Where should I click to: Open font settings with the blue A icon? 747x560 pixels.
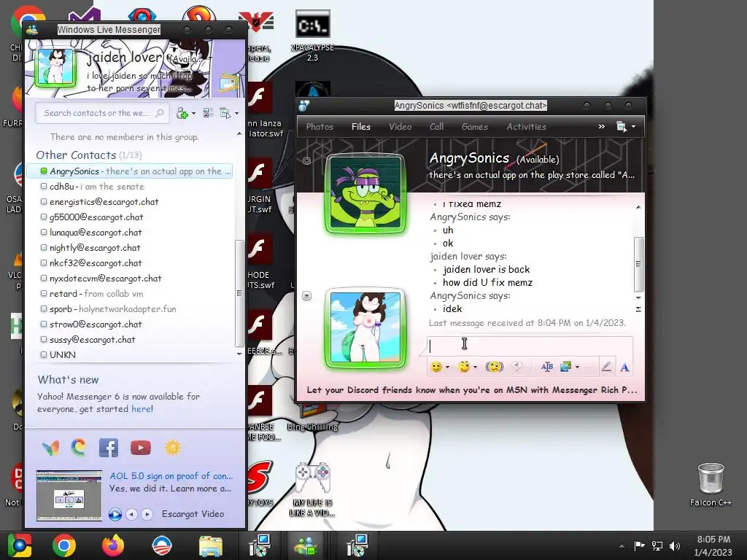pos(624,367)
